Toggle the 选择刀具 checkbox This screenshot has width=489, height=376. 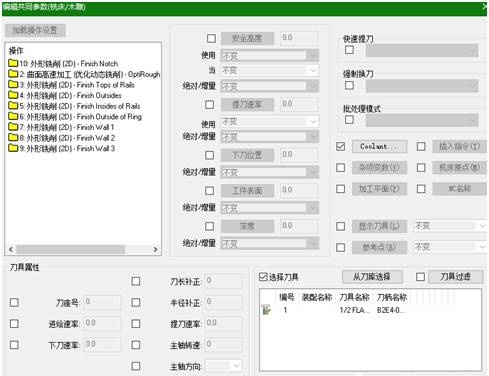(263, 277)
